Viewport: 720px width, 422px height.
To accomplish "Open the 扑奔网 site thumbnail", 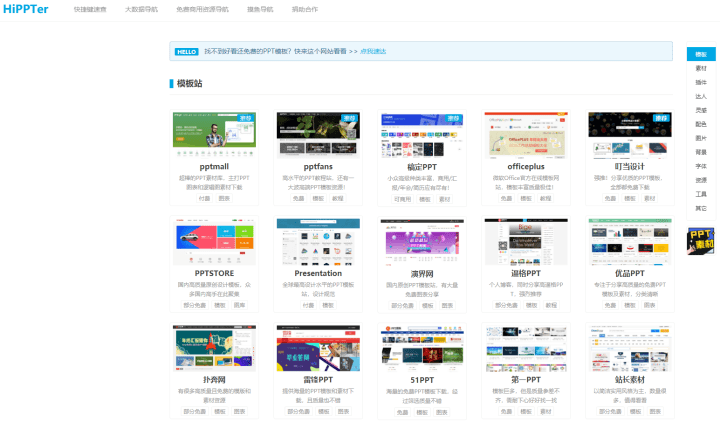I will tap(214, 348).
